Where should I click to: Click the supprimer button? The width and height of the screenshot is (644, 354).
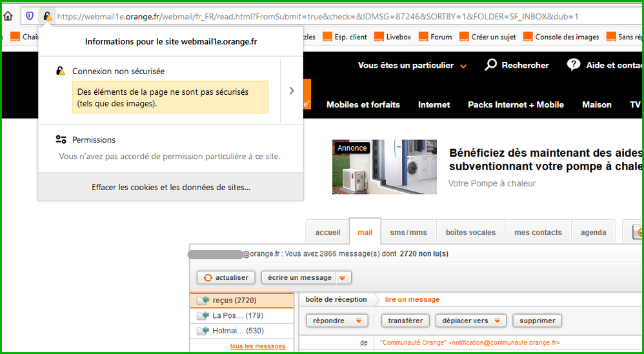[x=538, y=320]
